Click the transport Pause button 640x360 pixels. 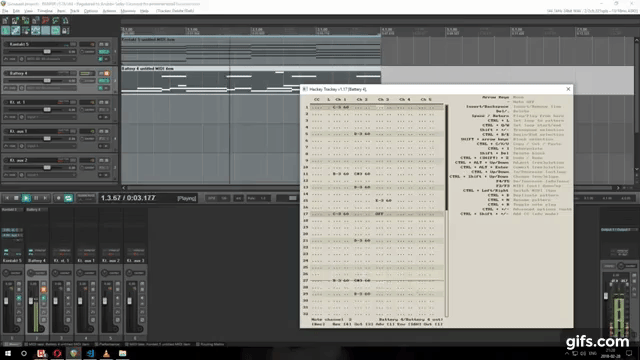(36, 198)
